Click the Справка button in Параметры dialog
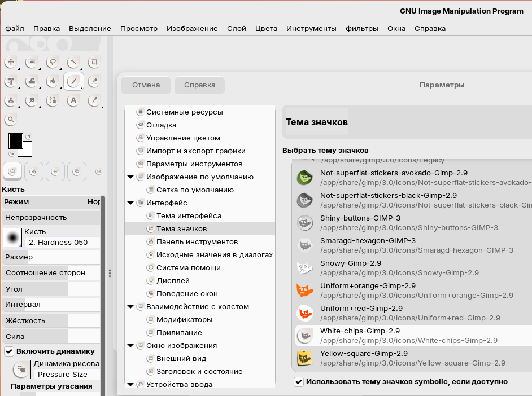This screenshot has width=532, height=396. click(x=199, y=85)
